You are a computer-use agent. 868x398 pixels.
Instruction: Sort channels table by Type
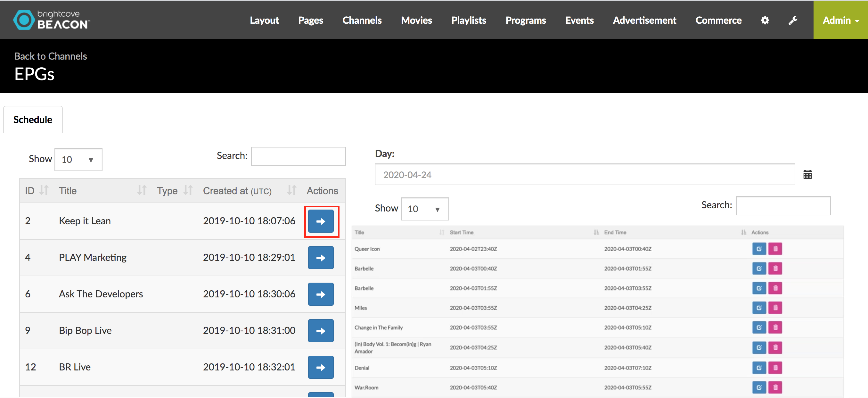tap(188, 190)
